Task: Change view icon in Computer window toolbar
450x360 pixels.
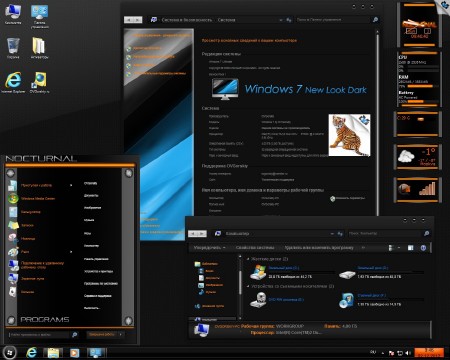Action: tap(391, 248)
